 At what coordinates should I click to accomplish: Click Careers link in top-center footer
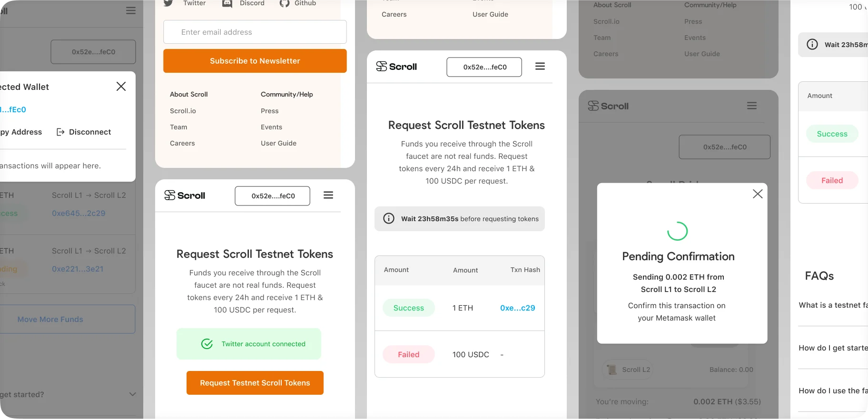(x=394, y=14)
